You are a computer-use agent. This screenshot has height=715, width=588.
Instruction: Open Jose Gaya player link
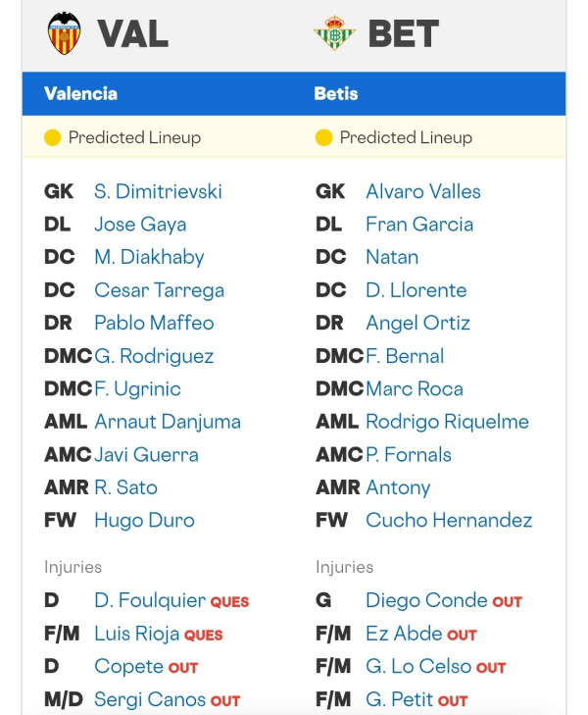tap(140, 225)
